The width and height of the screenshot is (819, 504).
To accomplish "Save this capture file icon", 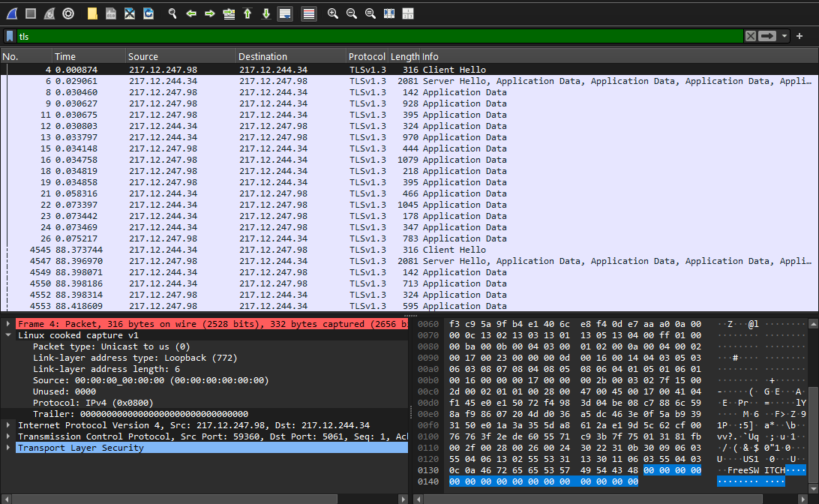I will click(x=111, y=13).
